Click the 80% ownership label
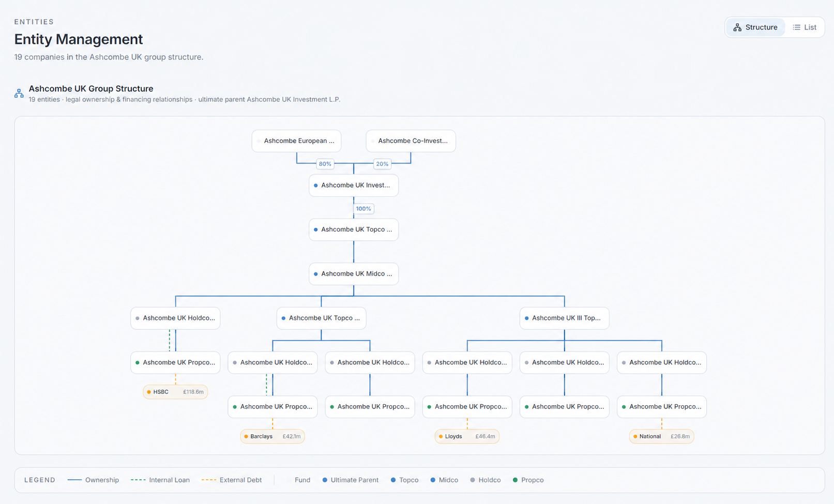Screen dimensions: 834x504 point(325,164)
